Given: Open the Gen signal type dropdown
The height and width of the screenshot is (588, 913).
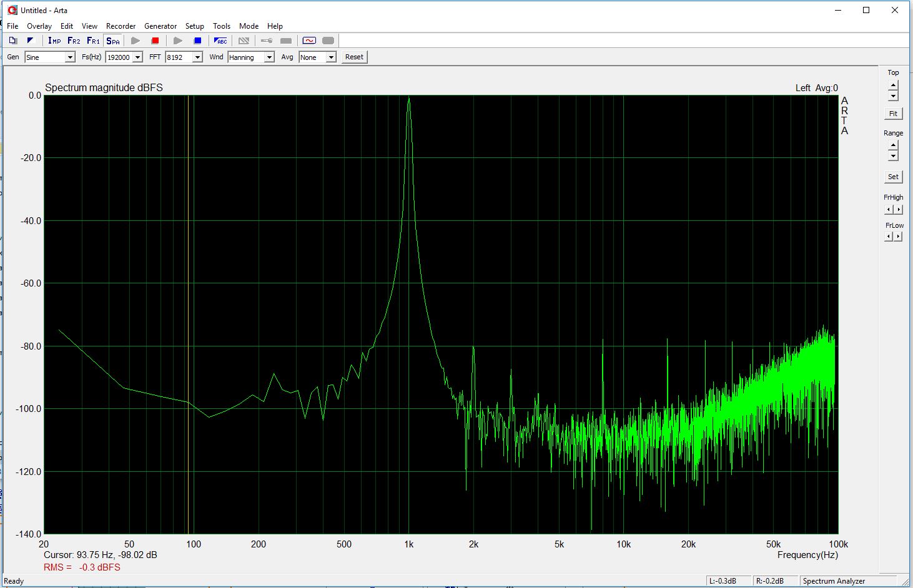Looking at the screenshot, I should [70, 57].
